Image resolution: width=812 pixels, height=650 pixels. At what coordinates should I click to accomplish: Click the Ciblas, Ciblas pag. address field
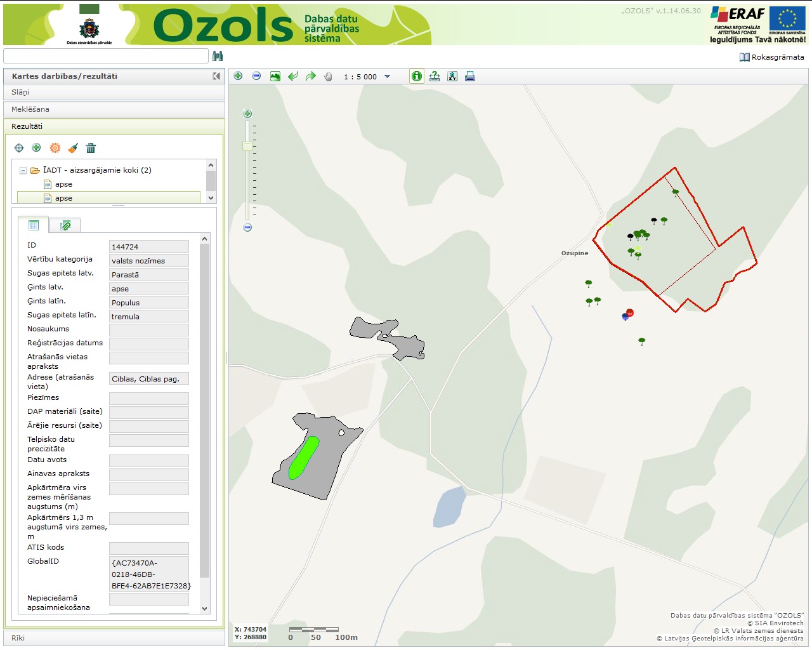point(149,378)
